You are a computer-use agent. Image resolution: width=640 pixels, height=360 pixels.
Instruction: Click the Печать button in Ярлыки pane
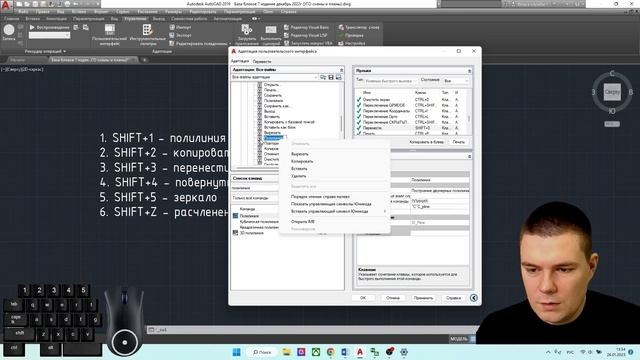[459, 142]
